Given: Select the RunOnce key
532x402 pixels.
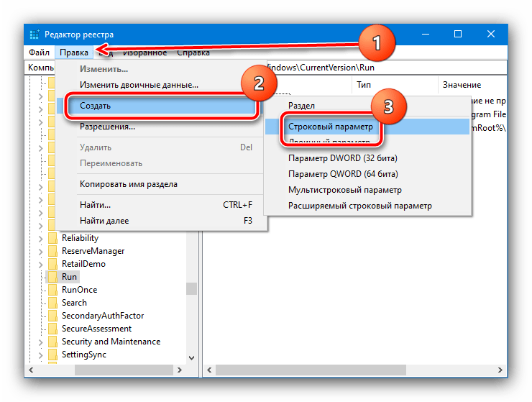Looking at the screenshot, I should pos(79,290).
